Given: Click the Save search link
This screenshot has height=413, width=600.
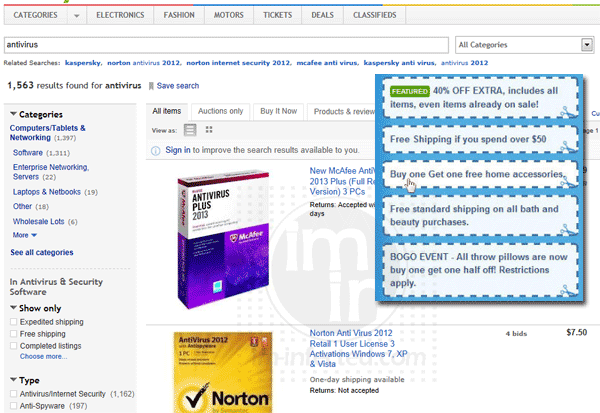Looking at the screenshot, I should coord(178,86).
